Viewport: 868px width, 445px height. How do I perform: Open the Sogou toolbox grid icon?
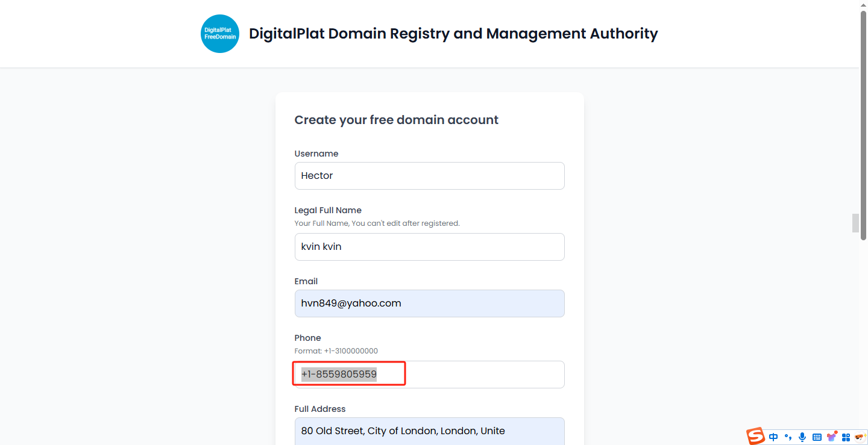[x=846, y=437]
